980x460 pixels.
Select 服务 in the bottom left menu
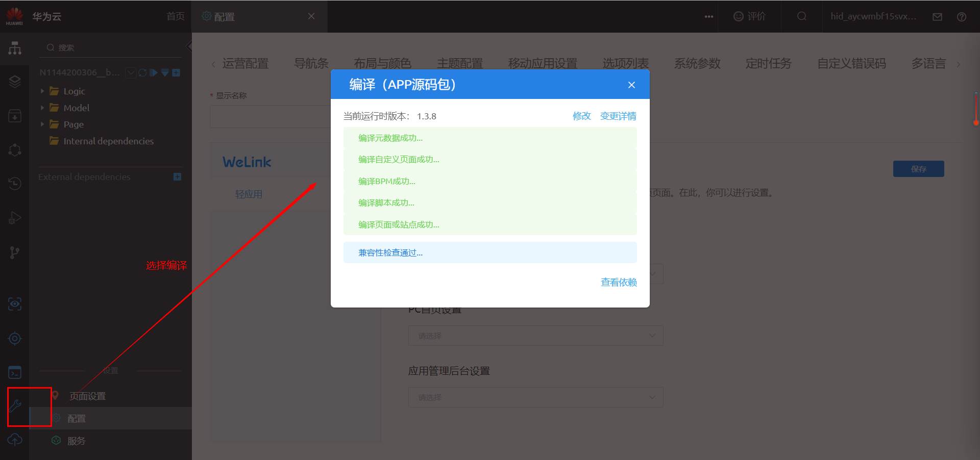77,441
